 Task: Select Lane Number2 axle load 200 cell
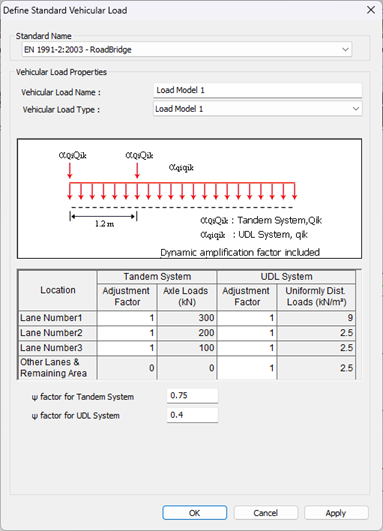click(x=187, y=333)
